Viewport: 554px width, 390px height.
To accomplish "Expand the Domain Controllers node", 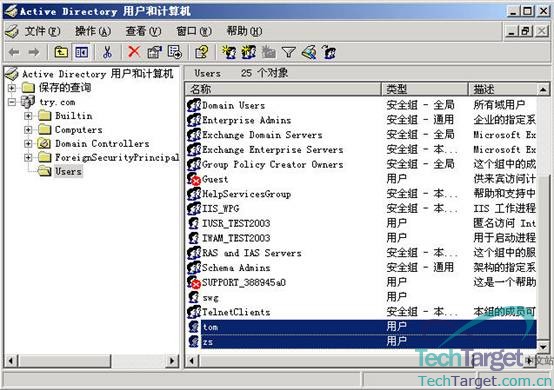I will click(28, 144).
